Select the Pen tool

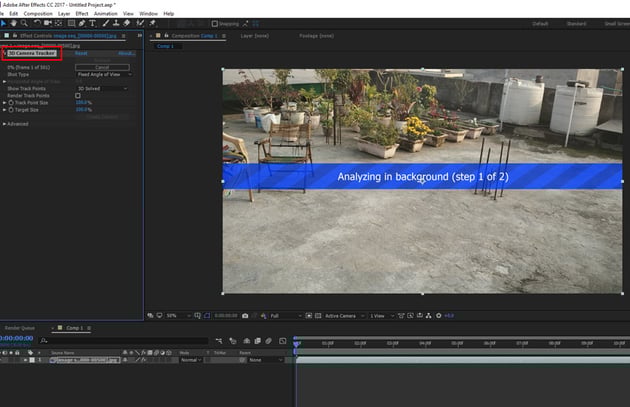pyautogui.click(x=82, y=23)
